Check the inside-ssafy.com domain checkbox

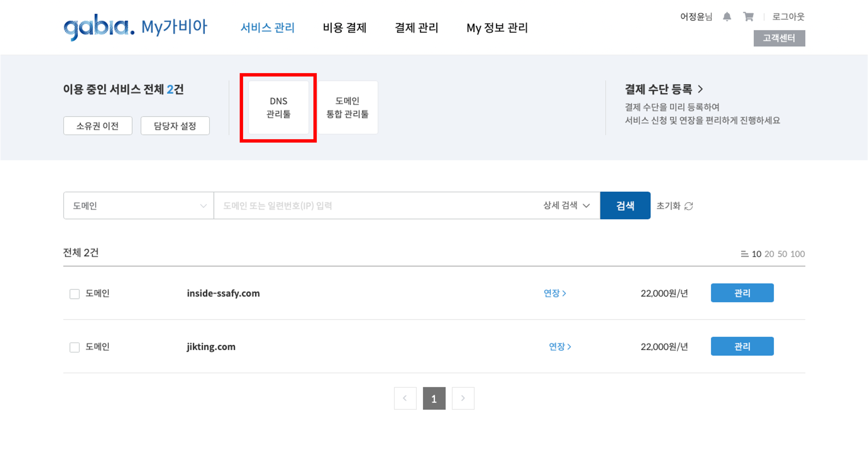(75, 294)
